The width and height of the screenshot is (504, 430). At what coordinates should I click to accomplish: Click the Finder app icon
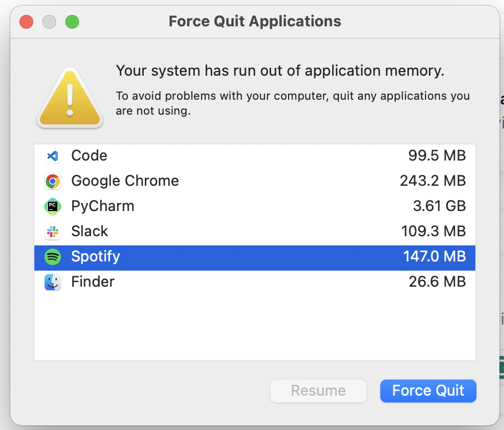click(x=52, y=282)
